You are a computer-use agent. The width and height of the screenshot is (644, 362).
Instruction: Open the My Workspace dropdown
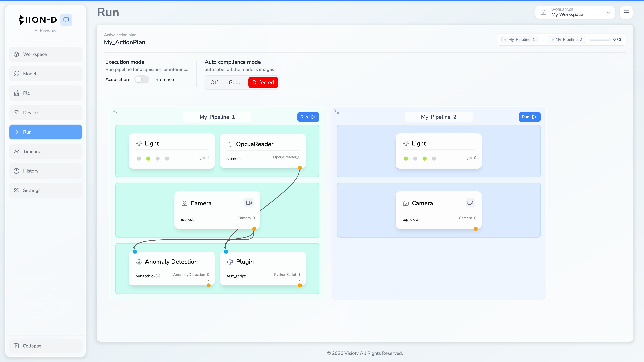(x=575, y=13)
